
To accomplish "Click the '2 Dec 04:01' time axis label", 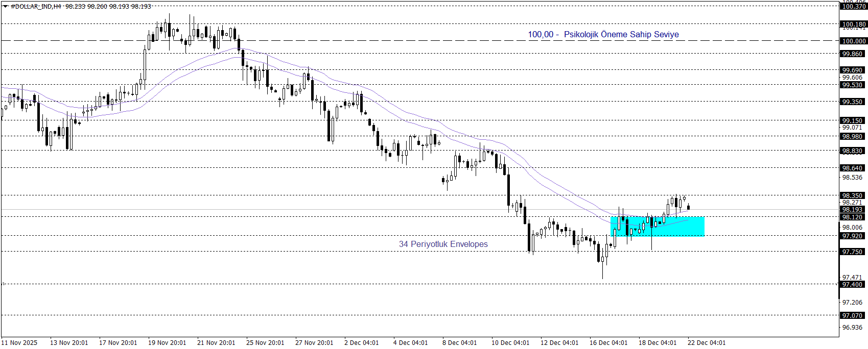I will pyautogui.click(x=362, y=343).
